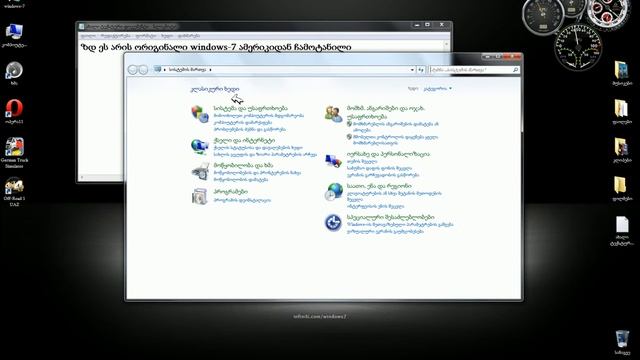Viewport: 640px width, 360px height.
Task: Open Hardware and Sound printer icon
Action: coord(200,171)
